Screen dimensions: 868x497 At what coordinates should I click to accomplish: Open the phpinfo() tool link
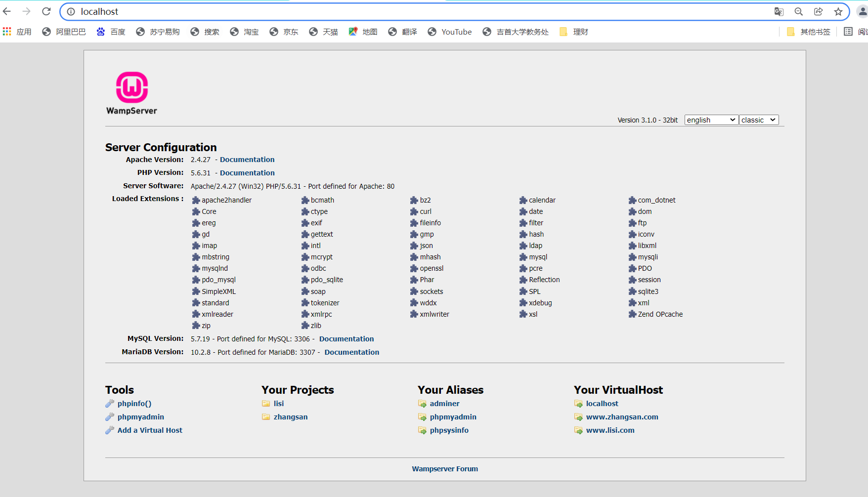click(134, 404)
